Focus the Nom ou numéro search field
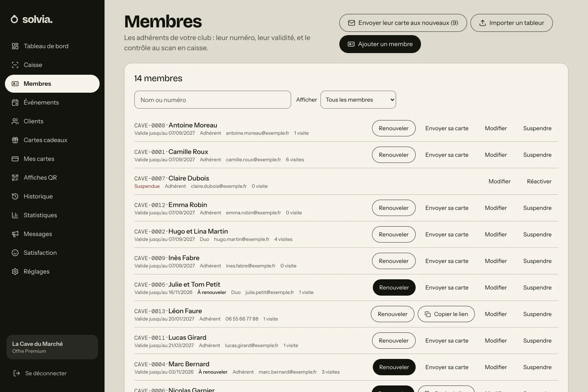This screenshot has height=392, width=588. [213, 100]
